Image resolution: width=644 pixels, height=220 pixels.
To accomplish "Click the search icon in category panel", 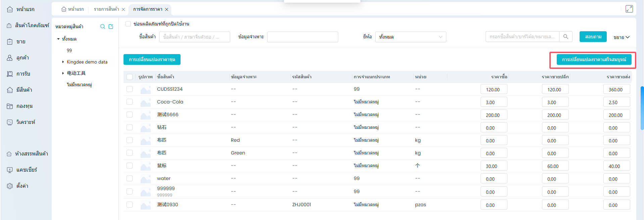I will point(103,27).
